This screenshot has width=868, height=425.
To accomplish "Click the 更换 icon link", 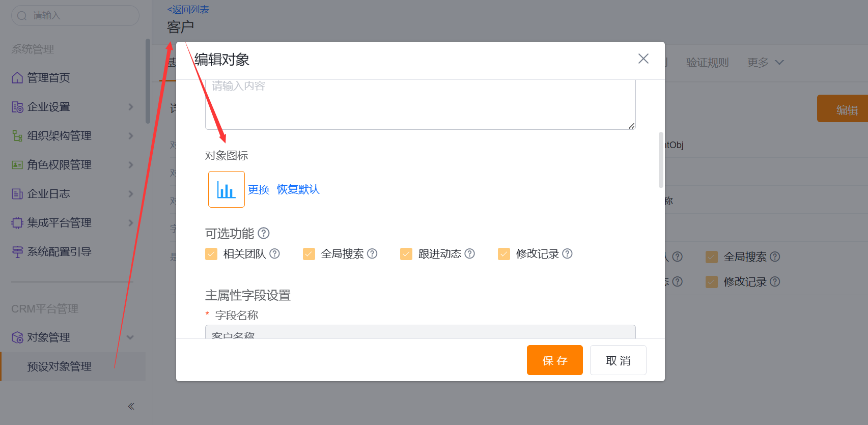I will [x=259, y=190].
